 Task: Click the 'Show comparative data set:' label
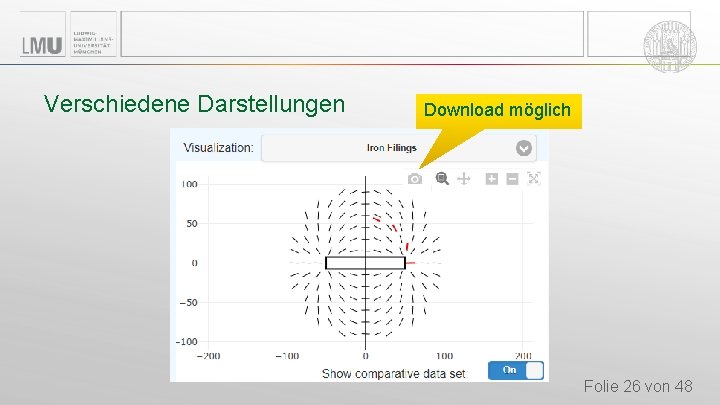pyautogui.click(x=395, y=374)
